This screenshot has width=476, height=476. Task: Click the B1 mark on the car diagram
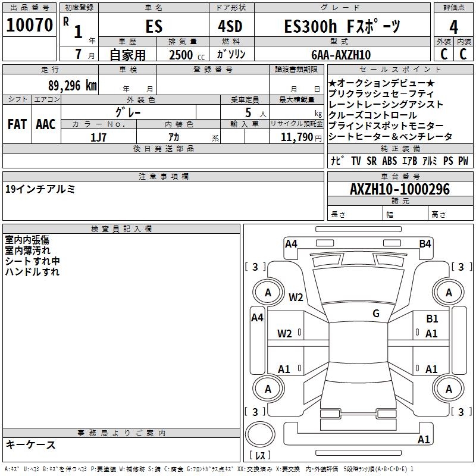(432, 319)
